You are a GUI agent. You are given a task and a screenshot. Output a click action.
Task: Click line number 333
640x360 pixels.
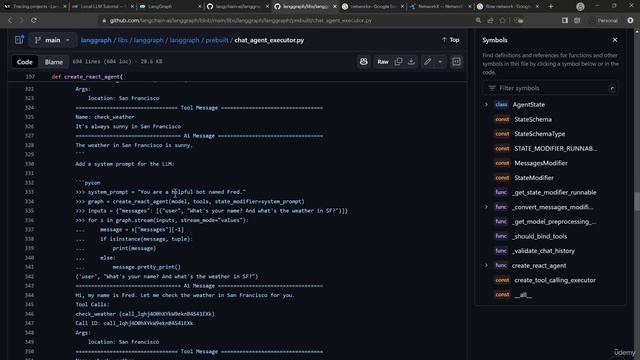pos(30,192)
